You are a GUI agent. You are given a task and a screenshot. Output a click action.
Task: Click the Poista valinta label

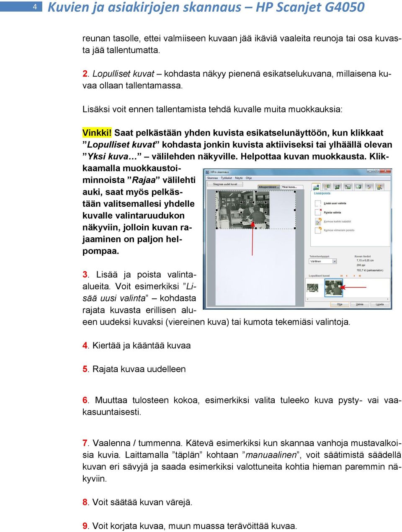click(332, 213)
